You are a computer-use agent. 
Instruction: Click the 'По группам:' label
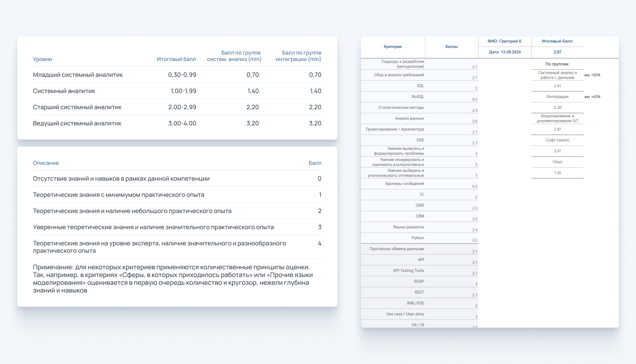click(557, 64)
